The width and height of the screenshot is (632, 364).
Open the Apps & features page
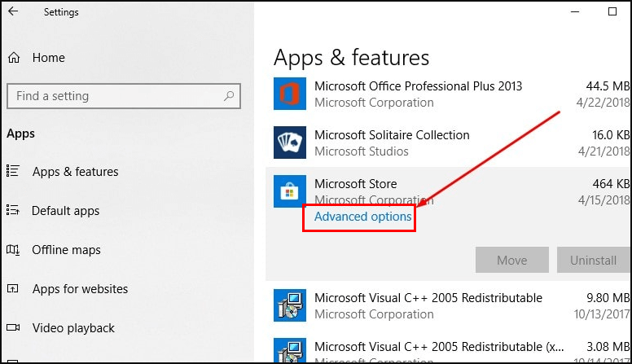[76, 172]
